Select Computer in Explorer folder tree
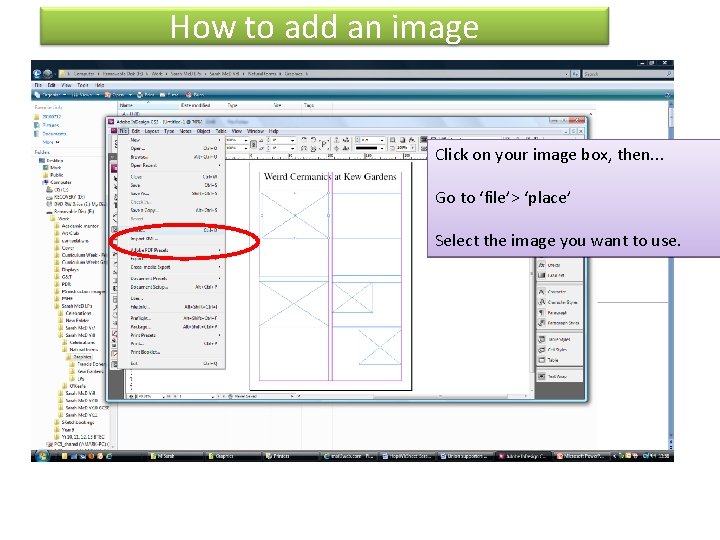The image size is (720, 540). coord(57,182)
